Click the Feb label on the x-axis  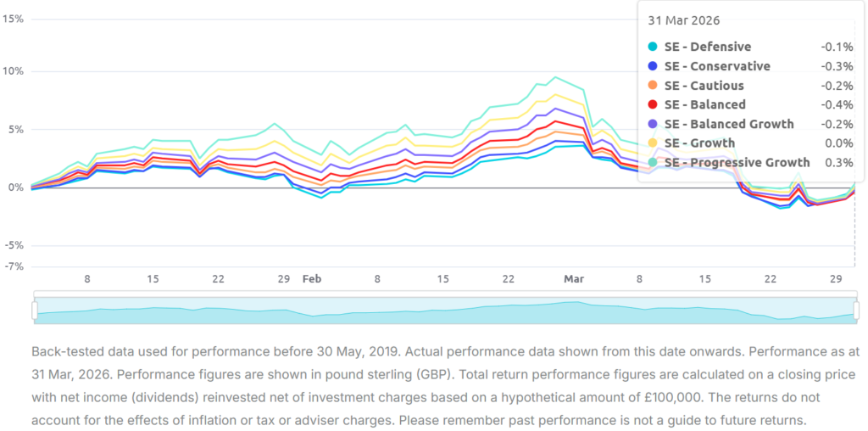tap(312, 278)
